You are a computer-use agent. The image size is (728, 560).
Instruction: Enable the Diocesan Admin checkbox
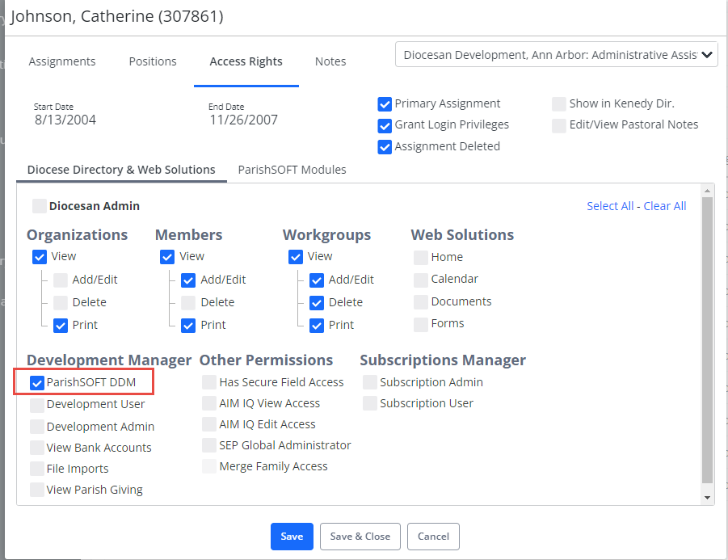pos(40,206)
